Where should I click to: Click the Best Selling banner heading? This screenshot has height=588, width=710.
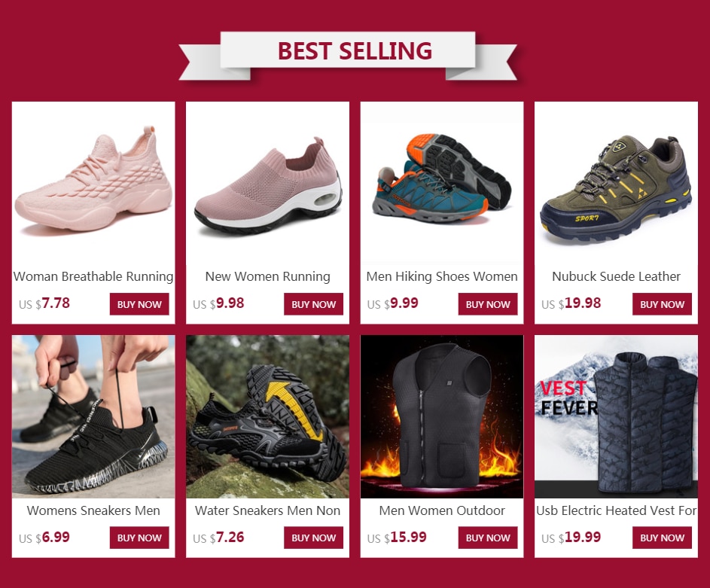tap(355, 50)
